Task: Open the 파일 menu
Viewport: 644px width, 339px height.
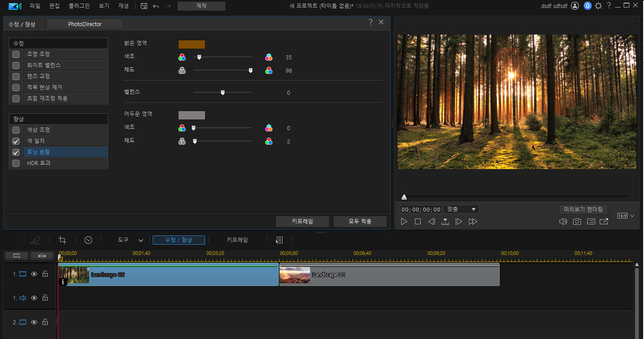Action: [x=35, y=6]
